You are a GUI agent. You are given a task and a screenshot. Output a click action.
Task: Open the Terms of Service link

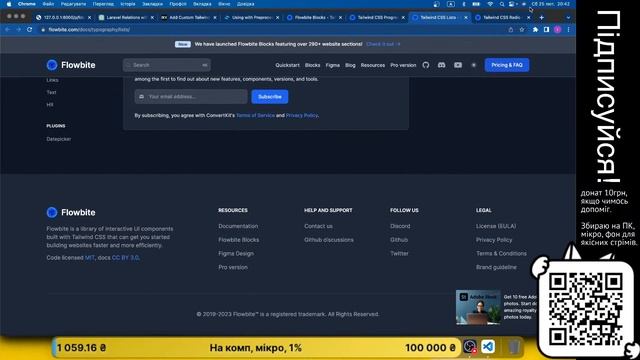[255, 116]
